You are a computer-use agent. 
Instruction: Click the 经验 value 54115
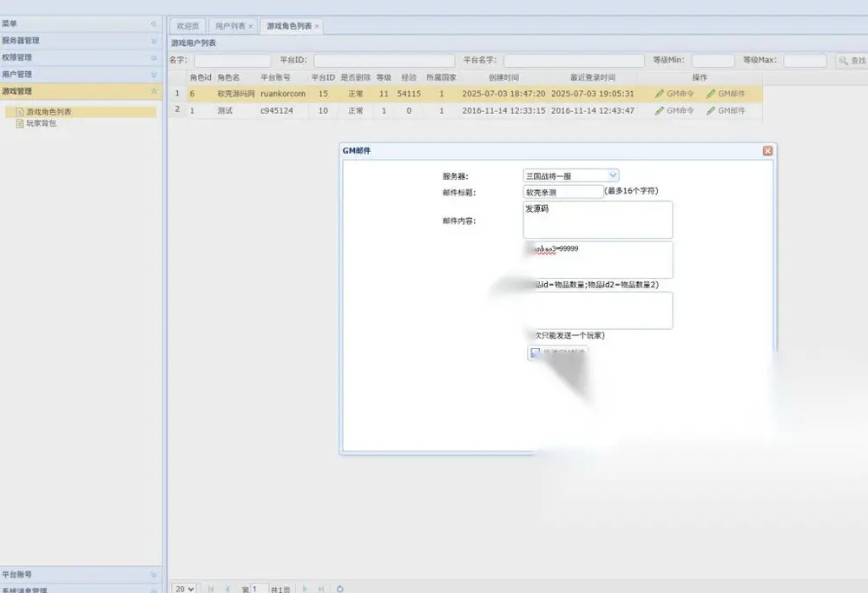click(x=409, y=94)
